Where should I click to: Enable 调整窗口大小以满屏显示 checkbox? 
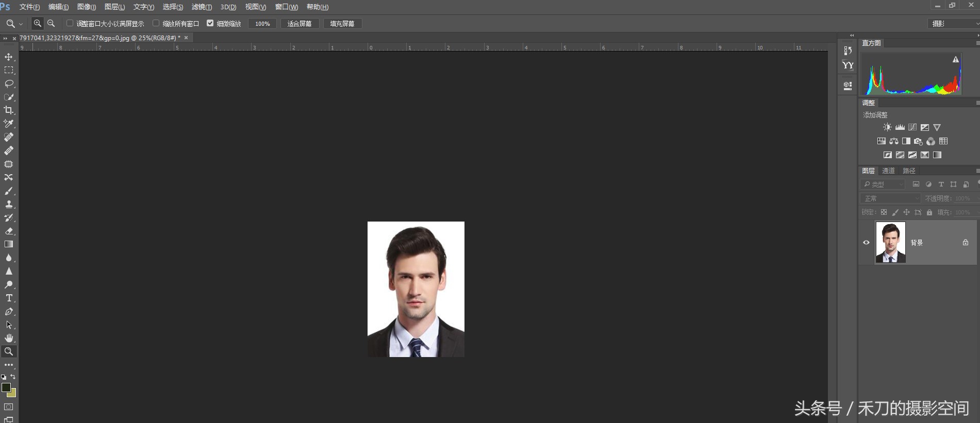coord(70,23)
